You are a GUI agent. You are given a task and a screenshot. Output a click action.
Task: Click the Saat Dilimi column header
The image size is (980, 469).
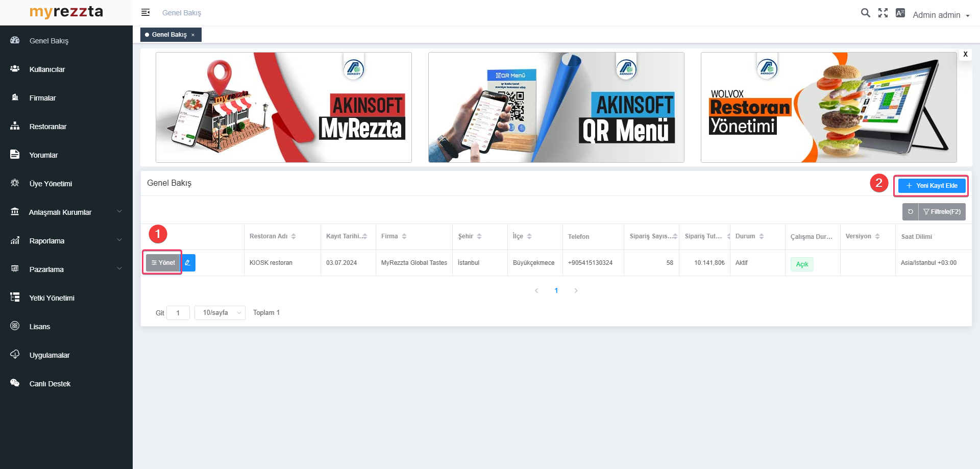[x=916, y=237]
